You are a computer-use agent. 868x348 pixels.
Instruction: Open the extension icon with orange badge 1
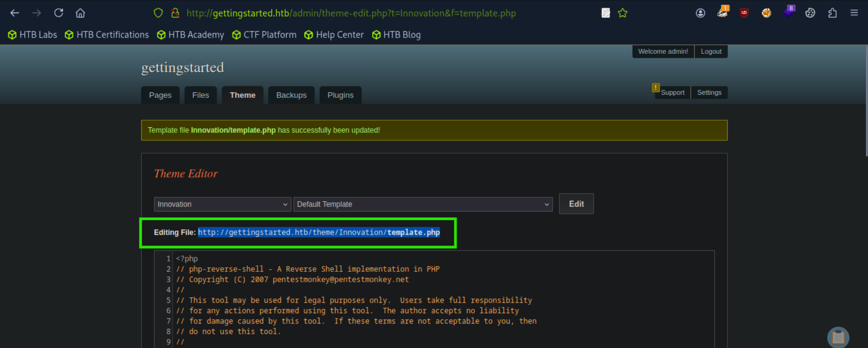[x=723, y=12]
